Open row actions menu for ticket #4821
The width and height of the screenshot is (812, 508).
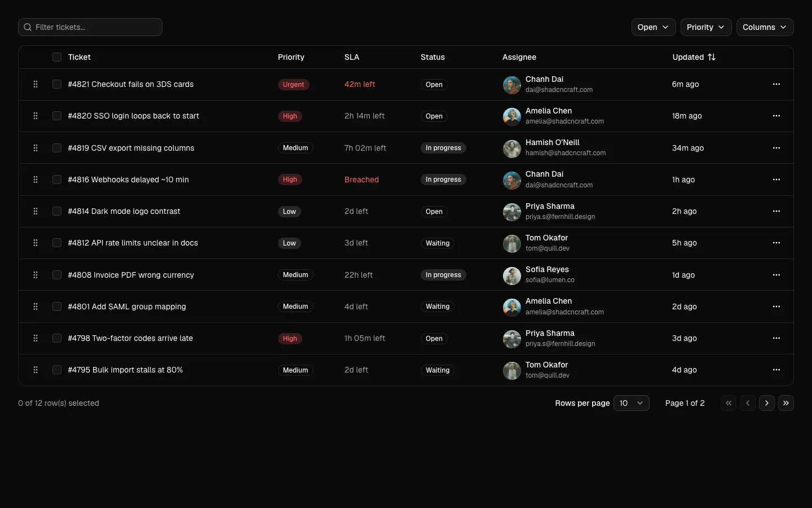pyautogui.click(x=776, y=84)
